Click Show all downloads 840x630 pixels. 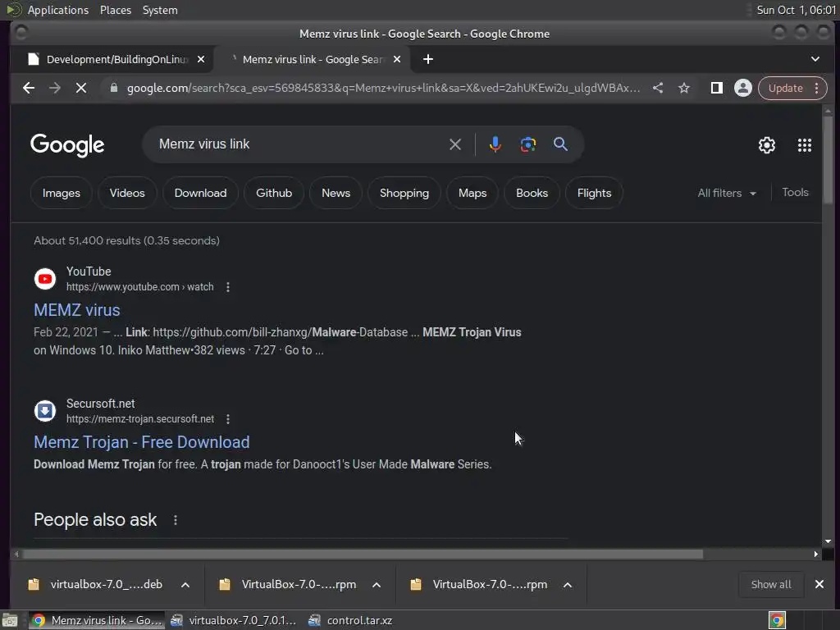pos(771,584)
